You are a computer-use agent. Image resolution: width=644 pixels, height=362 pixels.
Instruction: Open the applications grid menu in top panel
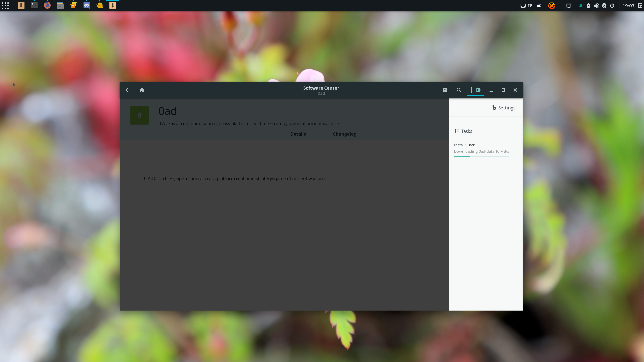tap(5, 6)
